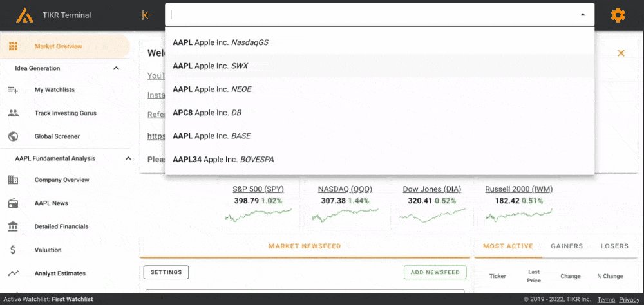Collapse the AAPL Fundamental Analysis section chevron
The width and height of the screenshot is (644, 305).
coord(128,158)
